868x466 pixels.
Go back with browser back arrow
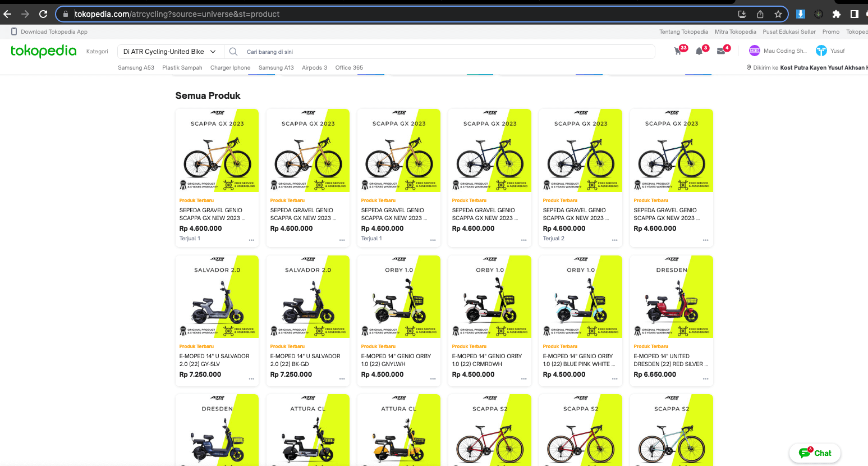(8, 14)
